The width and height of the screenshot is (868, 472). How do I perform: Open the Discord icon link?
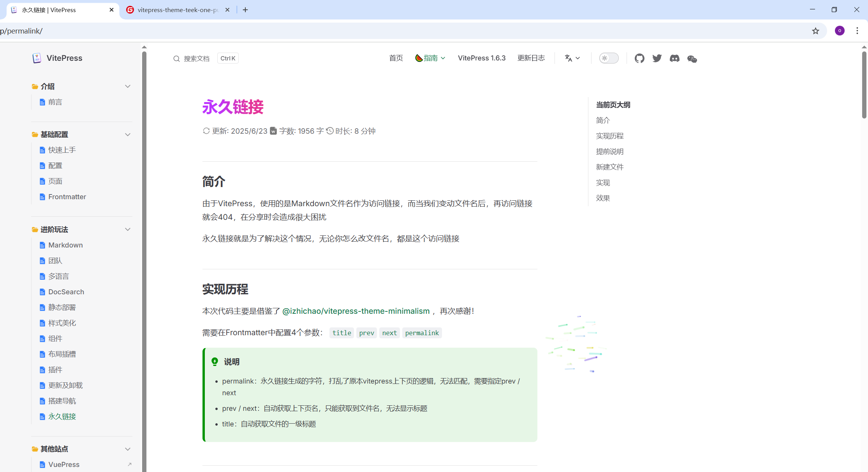click(x=674, y=58)
